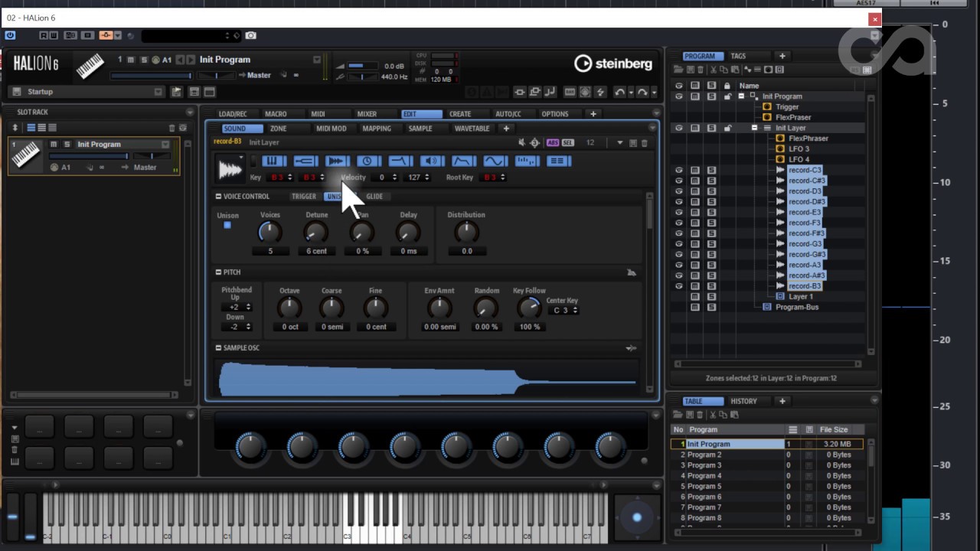The height and width of the screenshot is (551, 980).
Task: Solo the Init Program slot in the Slot Rack
Action: (x=67, y=144)
